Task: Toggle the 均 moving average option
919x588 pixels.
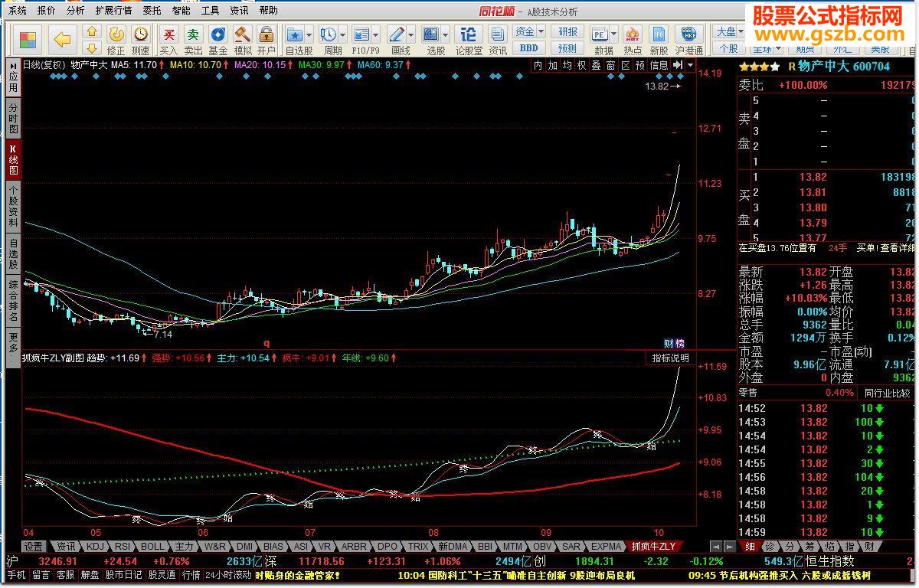Action: [x=567, y=66]
